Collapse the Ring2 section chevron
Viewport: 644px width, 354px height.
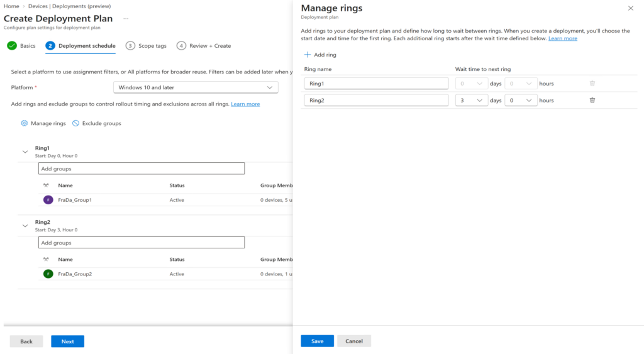(25, 226)
